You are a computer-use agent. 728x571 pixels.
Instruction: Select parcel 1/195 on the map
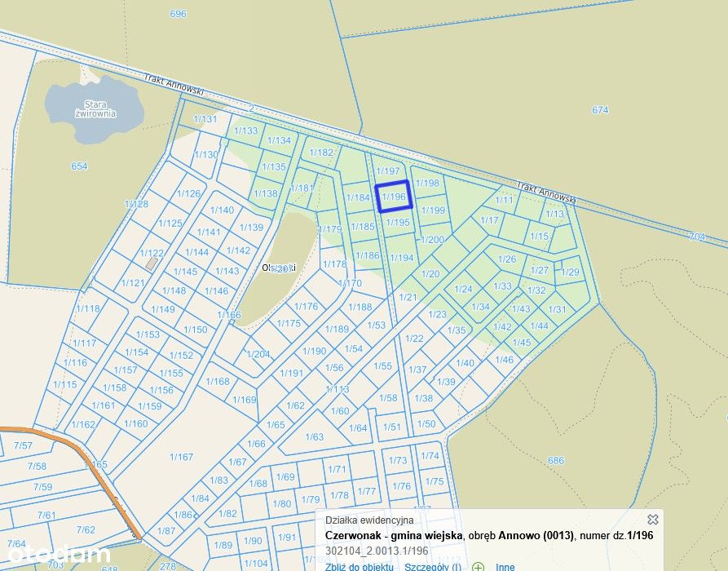398,222
